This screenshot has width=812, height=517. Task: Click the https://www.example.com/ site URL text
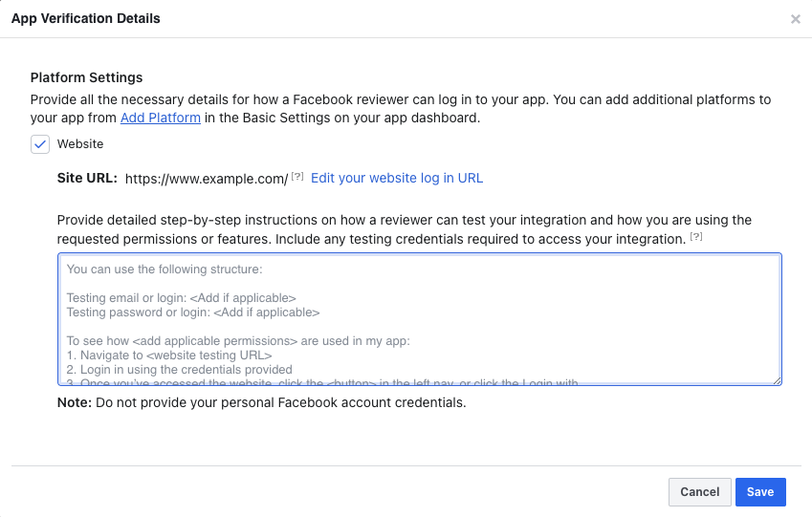pyautogui.click(x=207, y=179)
